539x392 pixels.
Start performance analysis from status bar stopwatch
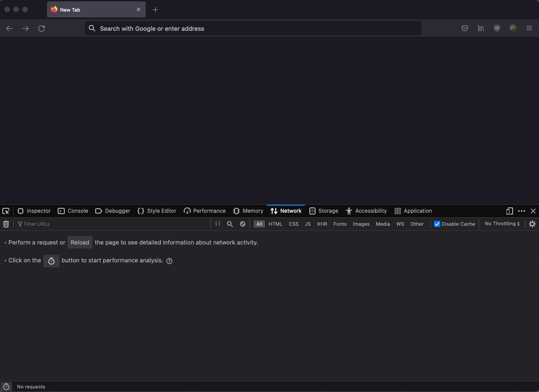(6, 387)
